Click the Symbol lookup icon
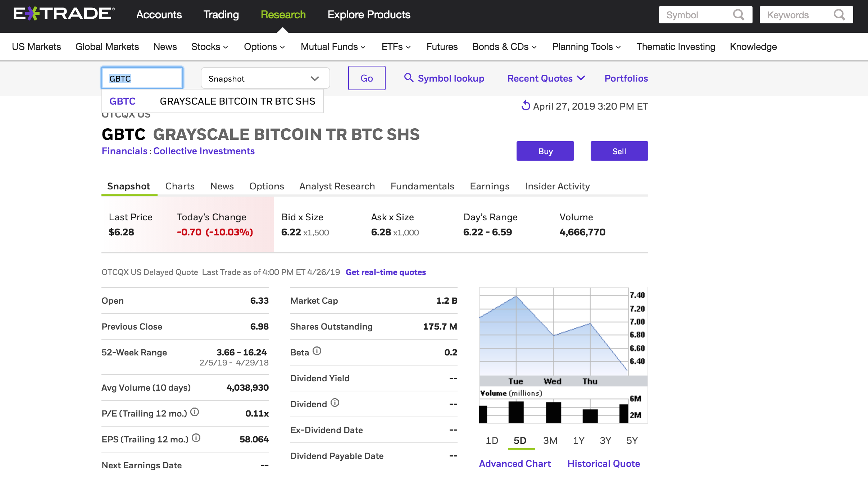 tap(408, 78)
